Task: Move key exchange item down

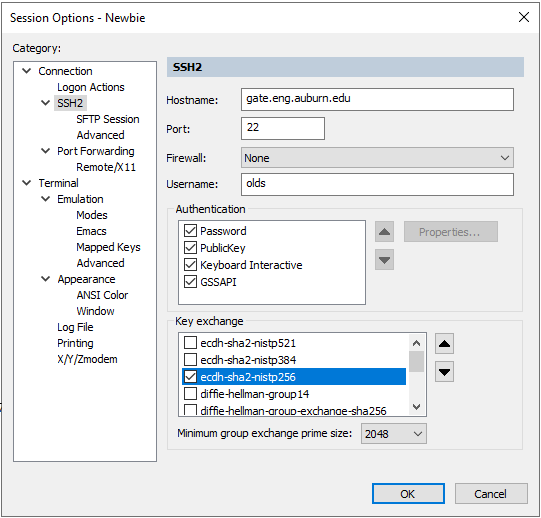Action: point(444,372)
